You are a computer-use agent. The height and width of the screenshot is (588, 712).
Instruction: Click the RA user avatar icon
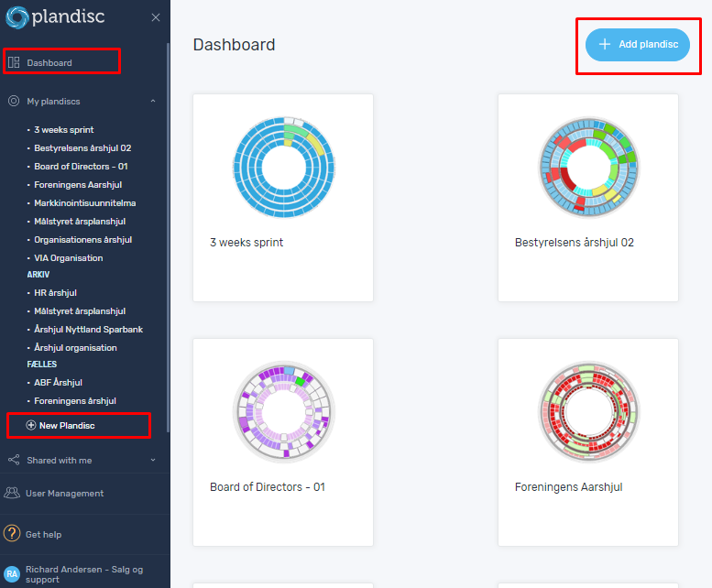coord(12,573)
